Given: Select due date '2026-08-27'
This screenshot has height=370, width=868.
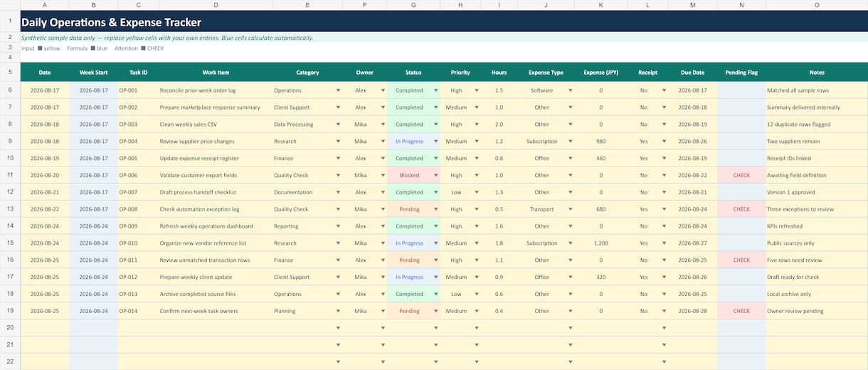Looking at the screenshot, I should 693,243.
